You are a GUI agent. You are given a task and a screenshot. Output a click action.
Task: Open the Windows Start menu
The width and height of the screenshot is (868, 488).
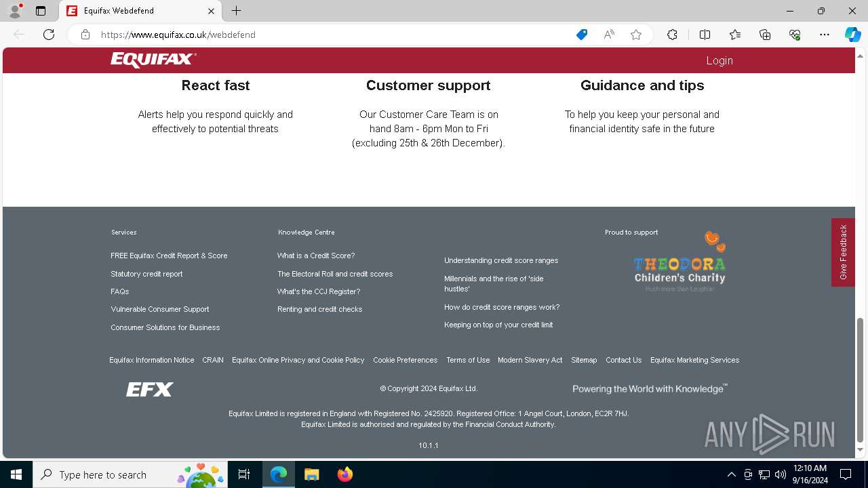coord(16,474)
